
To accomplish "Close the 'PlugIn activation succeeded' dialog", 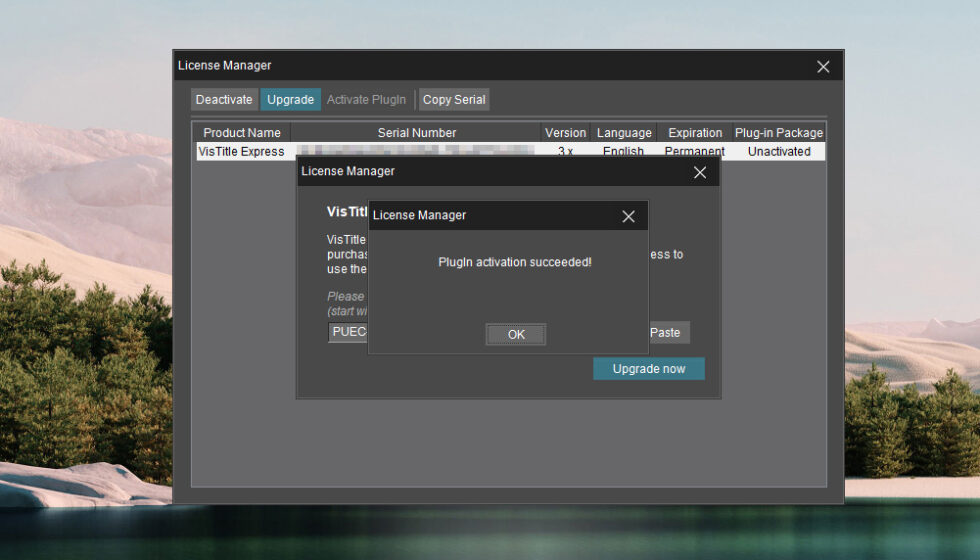I will tap(628, 216).
